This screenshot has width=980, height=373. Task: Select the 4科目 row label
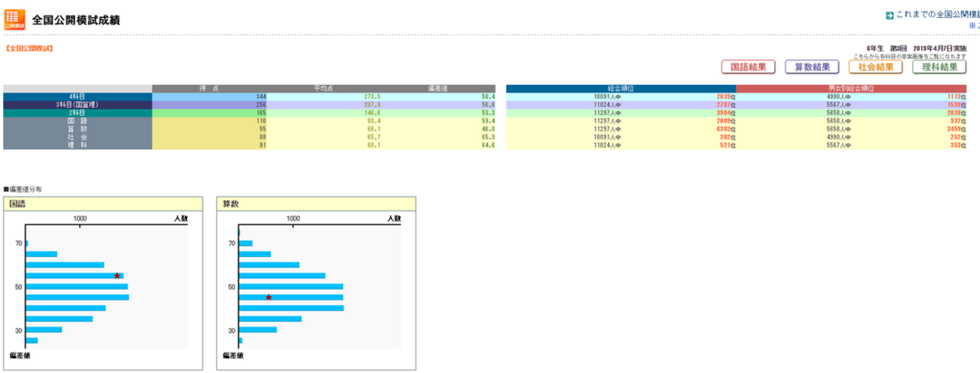pyautogui.click(x=78, y=96)
